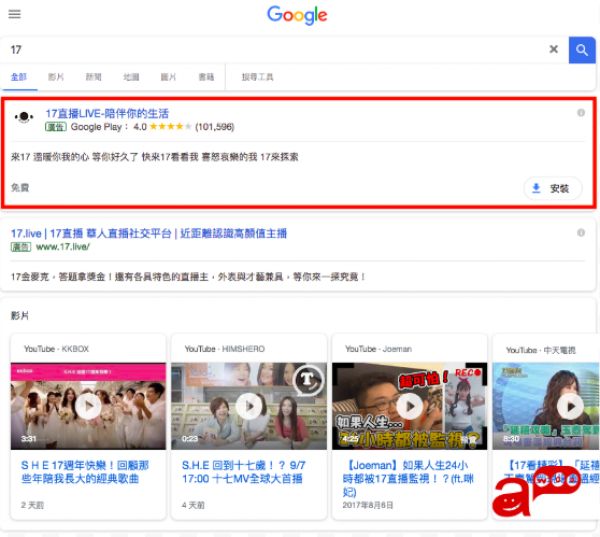The height and width of the screenshot is (537, 600).
Task: Click the blue magnifier search button
Action: (582, 50)
